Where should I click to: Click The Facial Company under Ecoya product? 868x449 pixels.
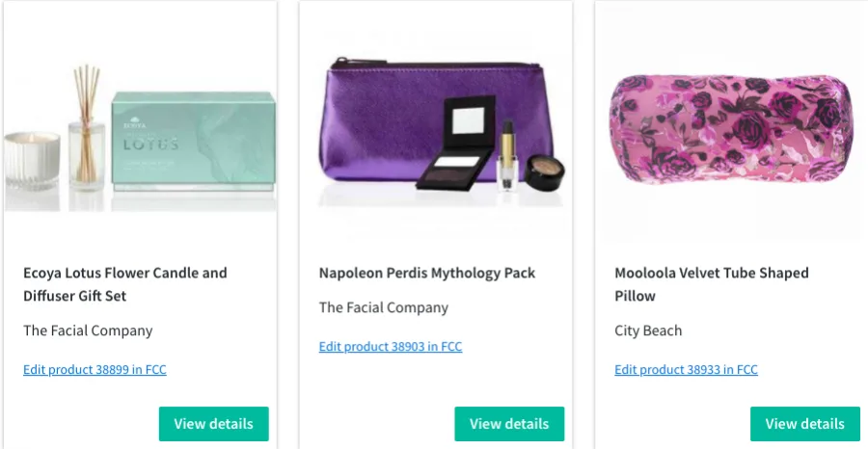(x=88, y=330)
